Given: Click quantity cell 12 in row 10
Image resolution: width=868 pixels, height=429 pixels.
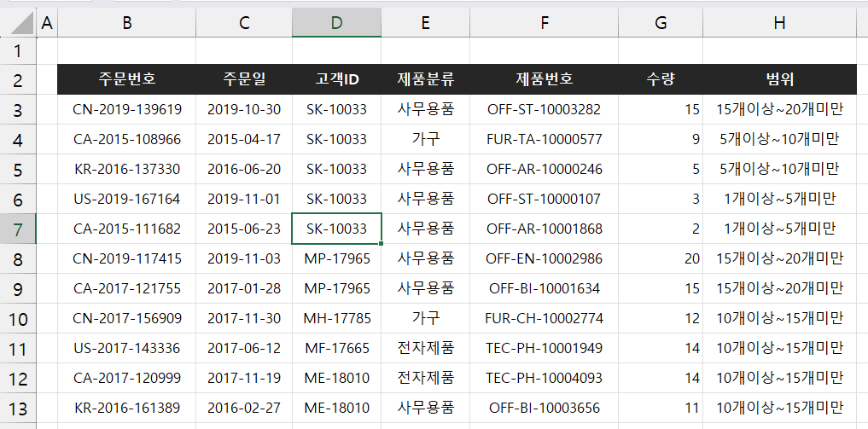Looking at the screenshot, I should [661, 318].
